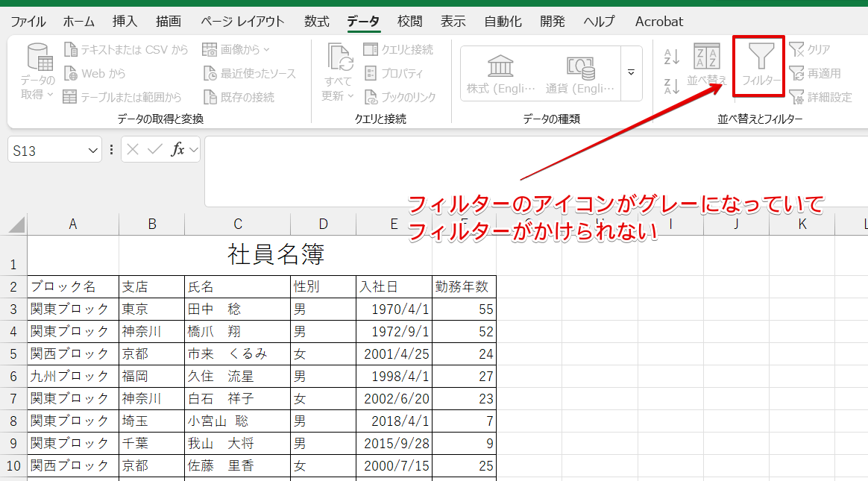Click the Filter funnel icon

coord(760,62)
